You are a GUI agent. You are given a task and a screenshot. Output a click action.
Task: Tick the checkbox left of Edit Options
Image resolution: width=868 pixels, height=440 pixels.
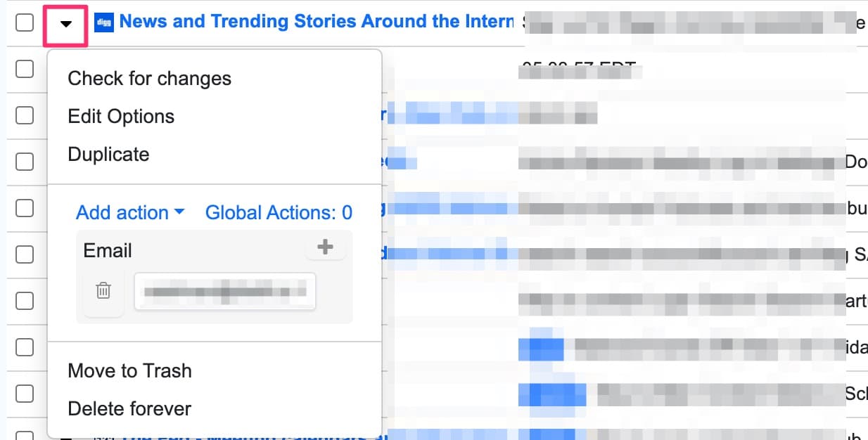[x=25, y=115]
